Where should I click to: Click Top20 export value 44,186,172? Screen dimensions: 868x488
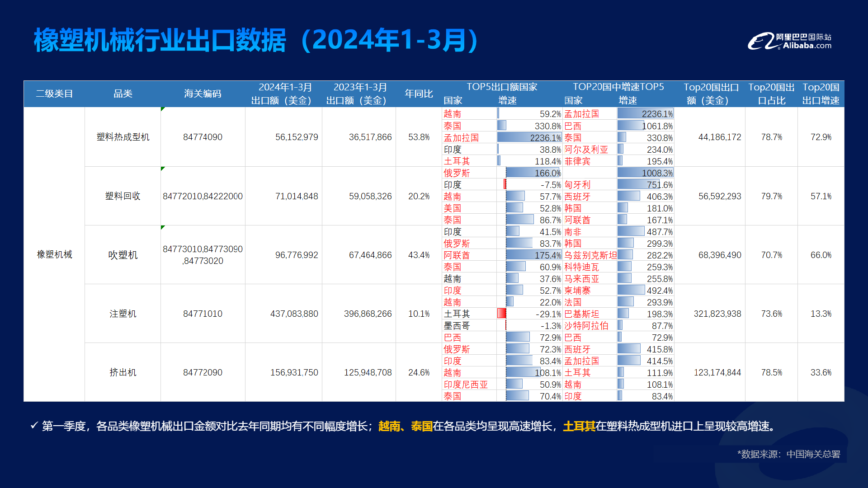(x=720, y=137)
